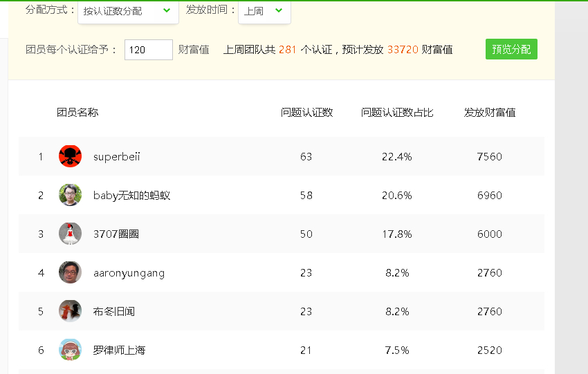
Task: Click the 3707圈圈 username
Action: [x=116, y=234]
